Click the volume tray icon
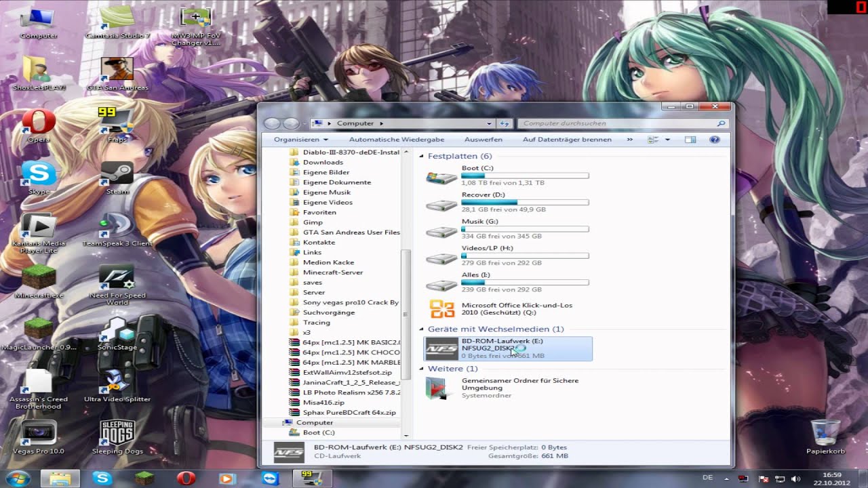 pyautogui.click(x=795, y=479)
